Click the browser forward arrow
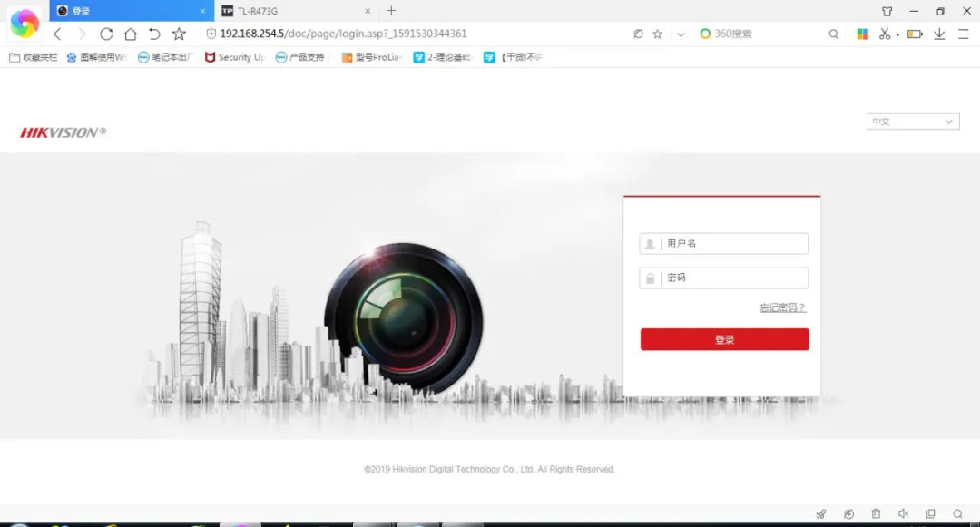Viewport: 980px width, 527px height. coord(82,34)
